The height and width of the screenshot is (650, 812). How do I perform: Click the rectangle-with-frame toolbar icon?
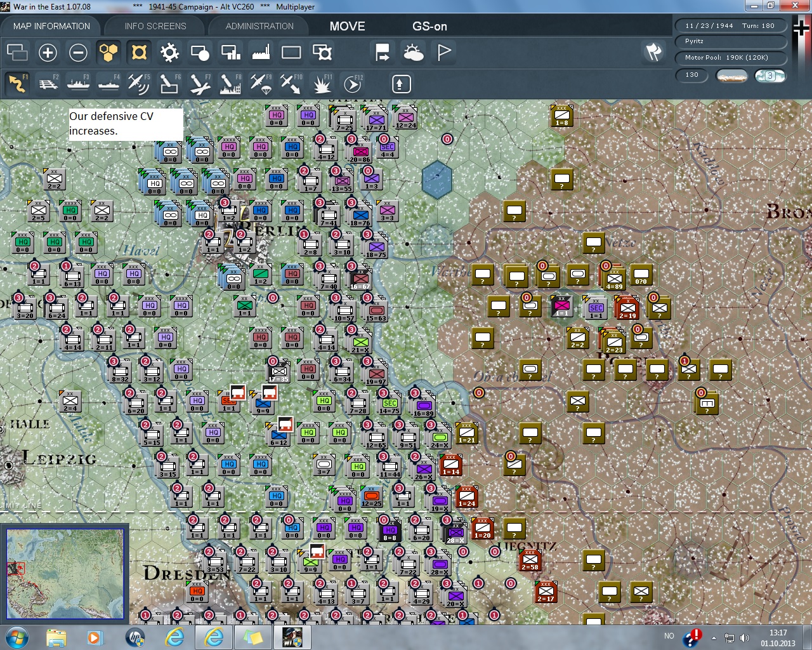[x=322, y=52]
